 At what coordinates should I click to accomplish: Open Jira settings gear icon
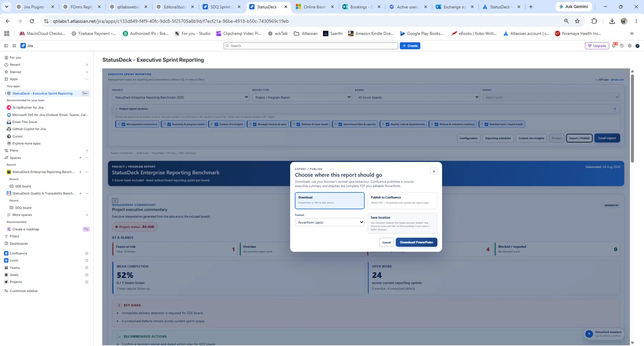point(630,46)
